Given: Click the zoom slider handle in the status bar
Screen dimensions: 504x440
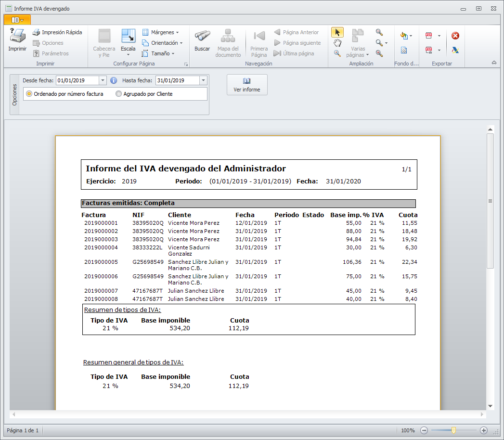Looking at the screenshot, I should point(453,430).
